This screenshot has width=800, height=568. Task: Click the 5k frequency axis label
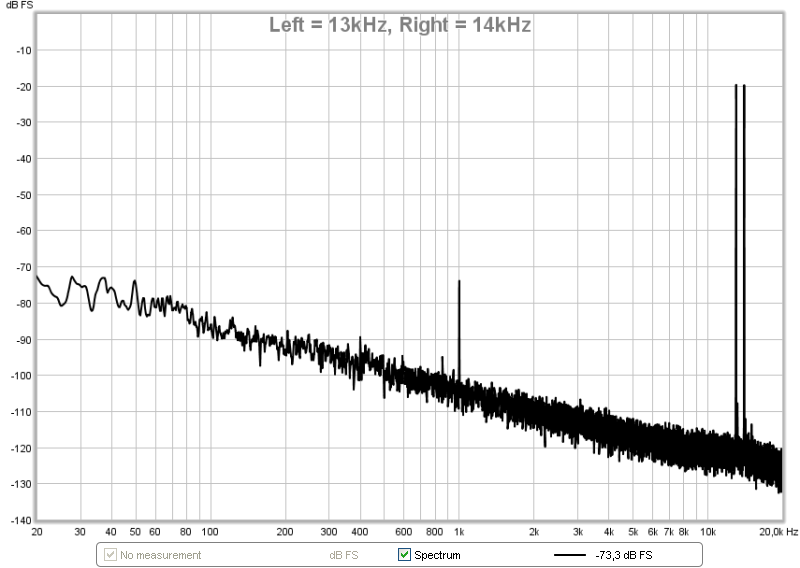tap(633, 532)
